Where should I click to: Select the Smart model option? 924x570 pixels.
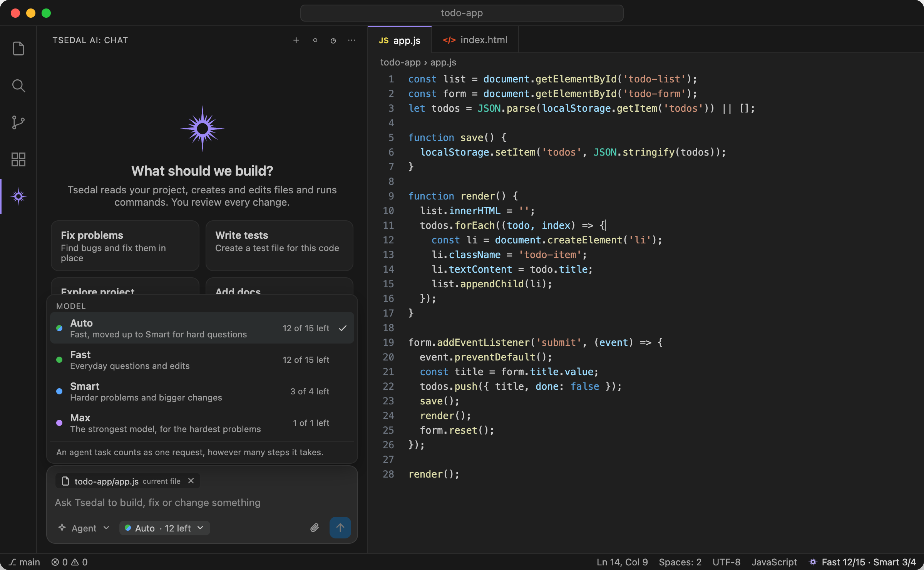202,391
